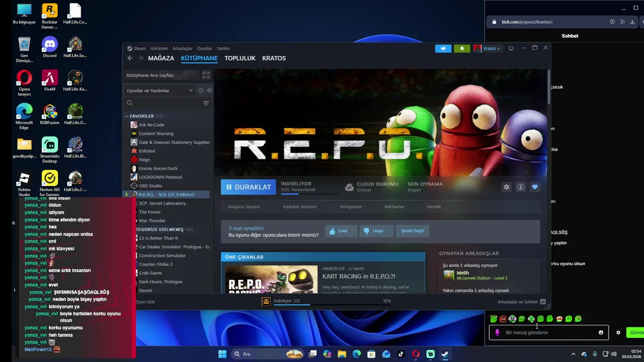Go forward with Steam's right arrow
Viewport: 644px width, 362px height.
(140, 58)
